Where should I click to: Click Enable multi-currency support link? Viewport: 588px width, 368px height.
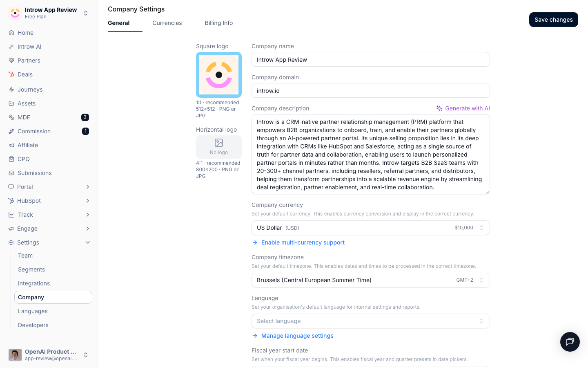(x=303, y=242)
